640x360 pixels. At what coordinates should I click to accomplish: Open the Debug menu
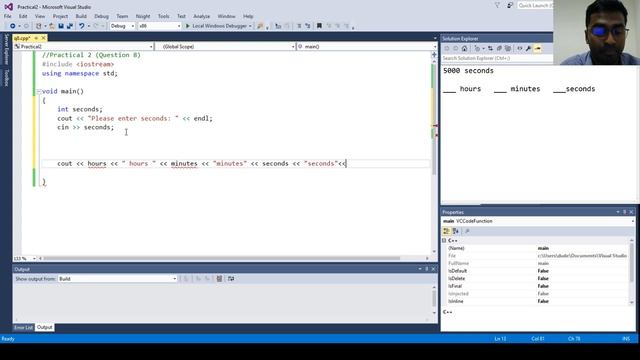point(101,16)
